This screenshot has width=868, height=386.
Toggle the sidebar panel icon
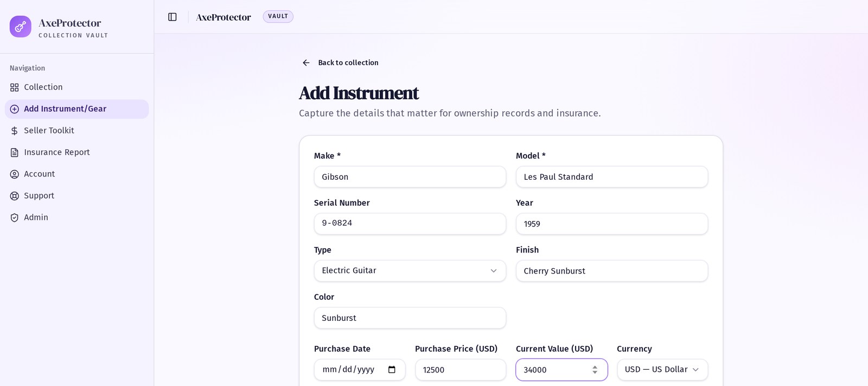(x=173, y=17)
